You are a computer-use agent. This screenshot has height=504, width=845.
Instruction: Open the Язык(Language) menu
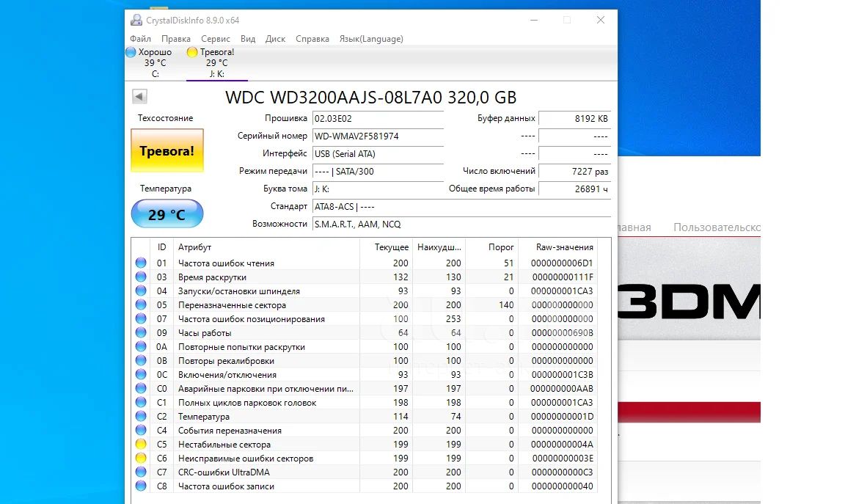tap(371, 39)
